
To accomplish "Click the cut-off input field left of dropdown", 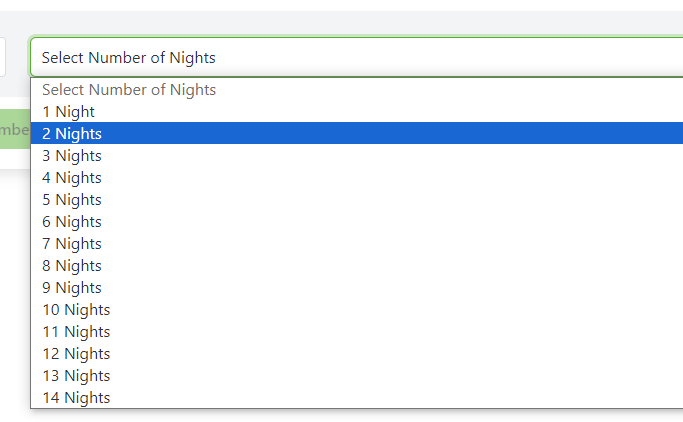I will coord(3,58).
